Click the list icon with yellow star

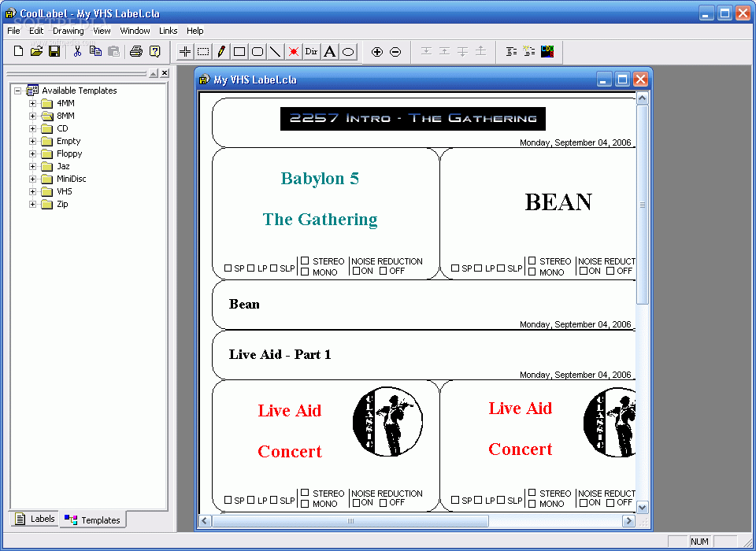(x=529, y=51)
